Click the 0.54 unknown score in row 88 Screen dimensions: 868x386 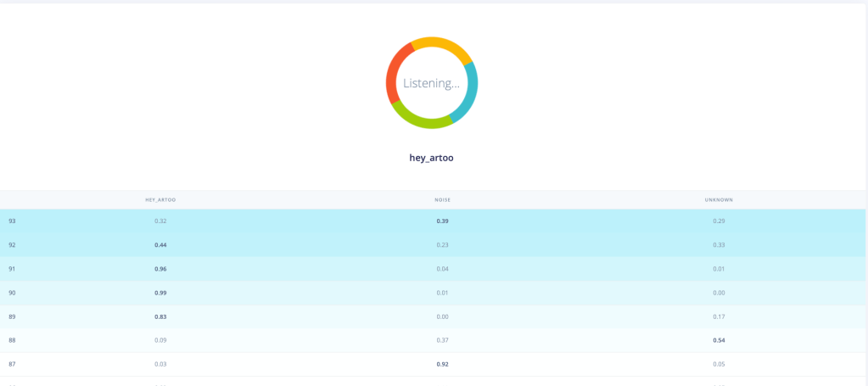[719, 340]
